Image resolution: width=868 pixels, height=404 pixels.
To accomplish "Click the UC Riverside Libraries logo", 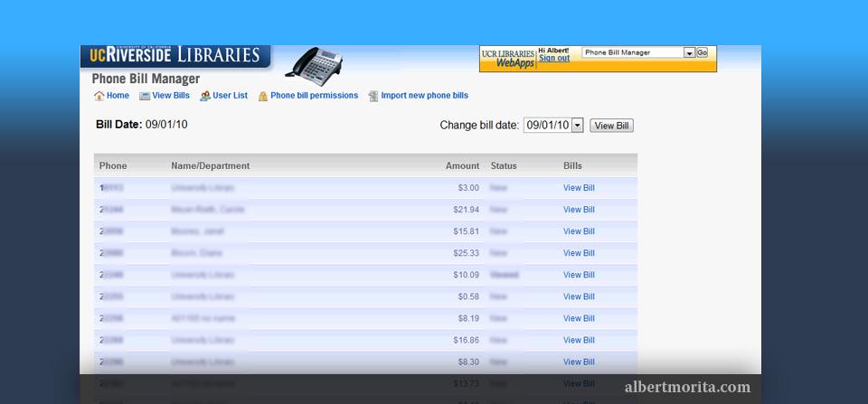I will click(x=175, y=56).
